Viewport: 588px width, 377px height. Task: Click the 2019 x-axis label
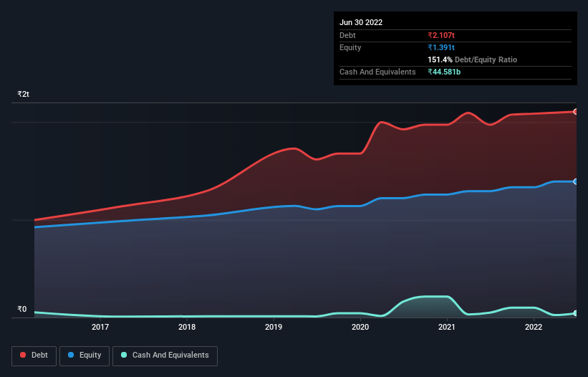[x=274, y=327]
